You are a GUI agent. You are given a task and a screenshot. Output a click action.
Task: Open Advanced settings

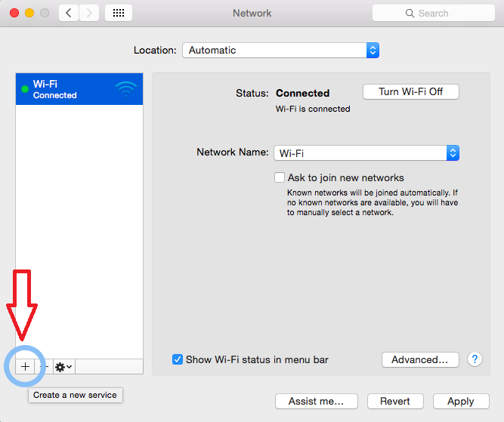click(x=420, y=360)
